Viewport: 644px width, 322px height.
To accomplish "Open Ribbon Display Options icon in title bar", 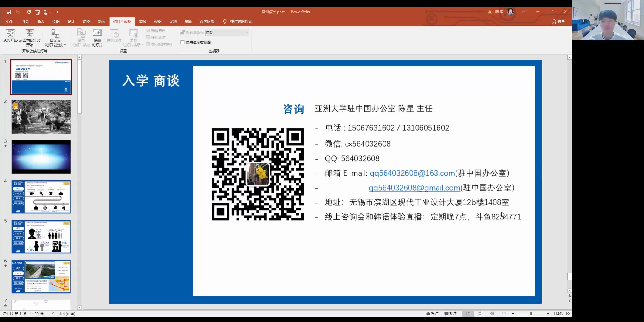I will pyautogui.click(x=524, y=12).
